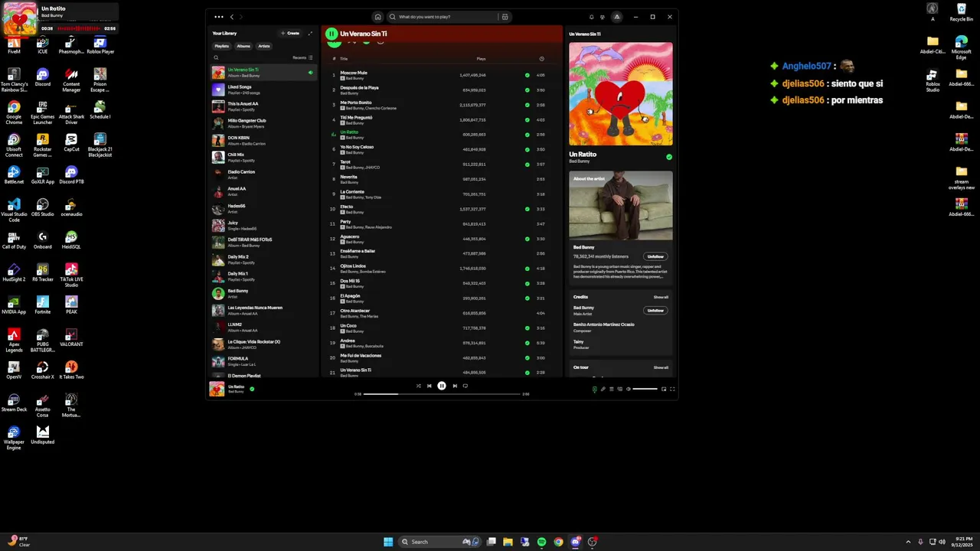Toggle saved checkmark in Now Playing panel

coord(669,157)
